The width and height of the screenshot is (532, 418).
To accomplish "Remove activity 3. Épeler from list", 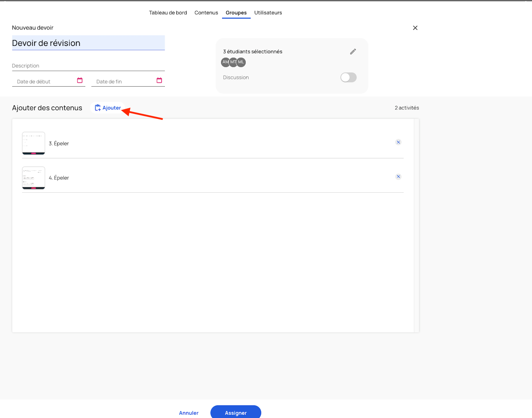I will point(398,142).
